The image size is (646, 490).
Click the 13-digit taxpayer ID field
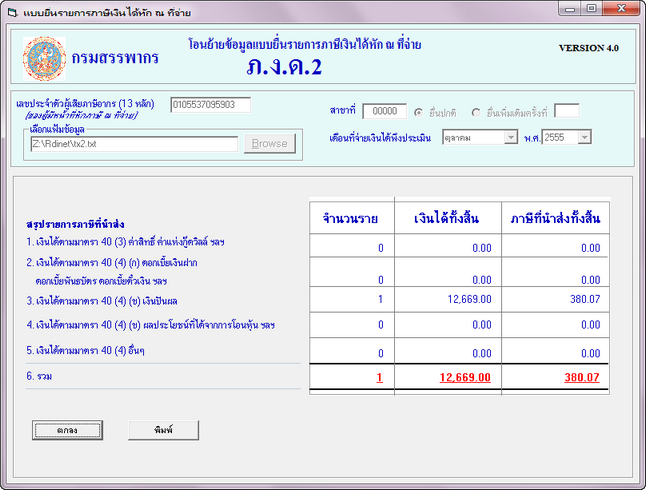(x=211, y=105)
